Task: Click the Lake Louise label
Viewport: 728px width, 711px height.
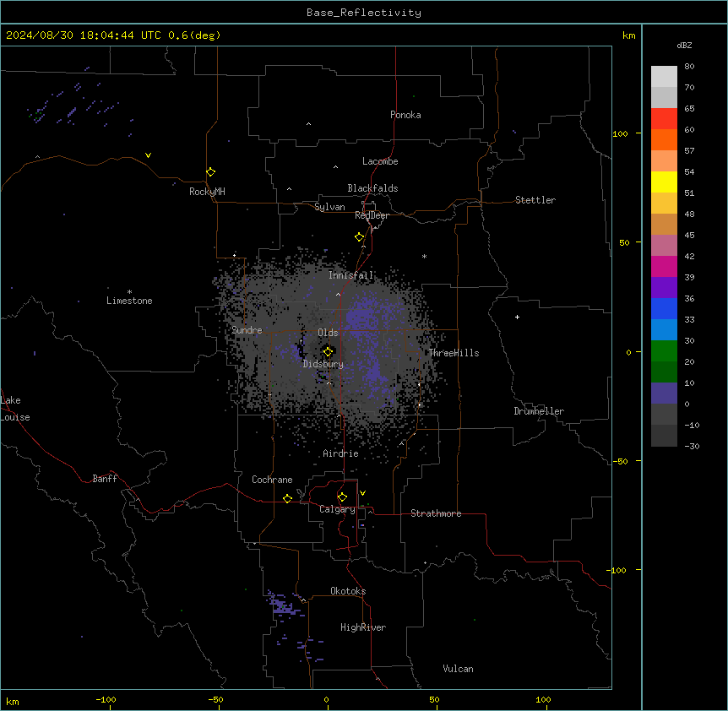Action: [14, 409]
